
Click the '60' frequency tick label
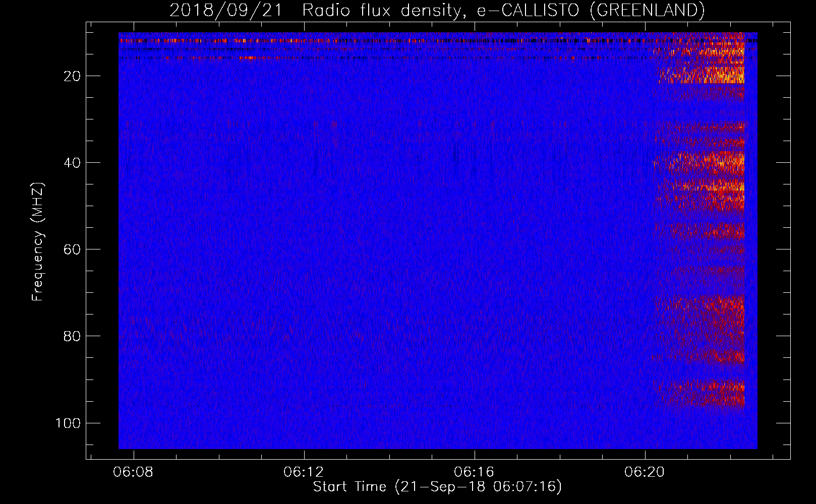click(72, 249)
